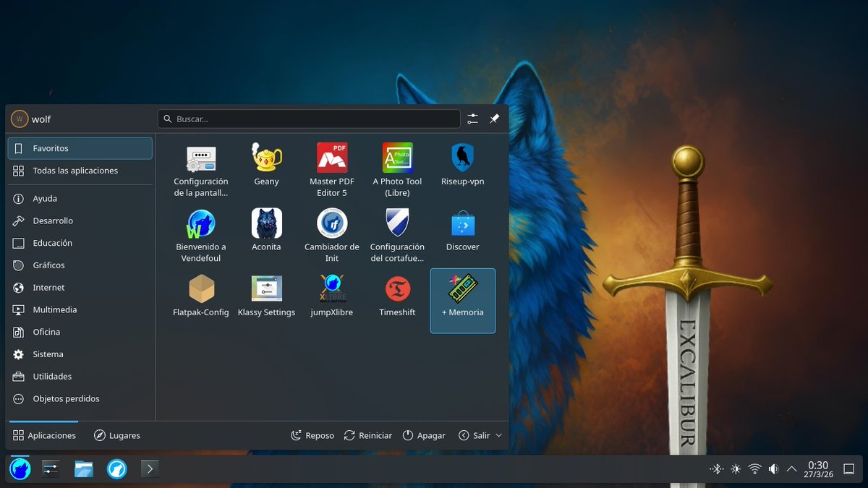The width and height of the screenshot is (868, 488).
Task: Open Timeshift backup tool
Action: 397,301
